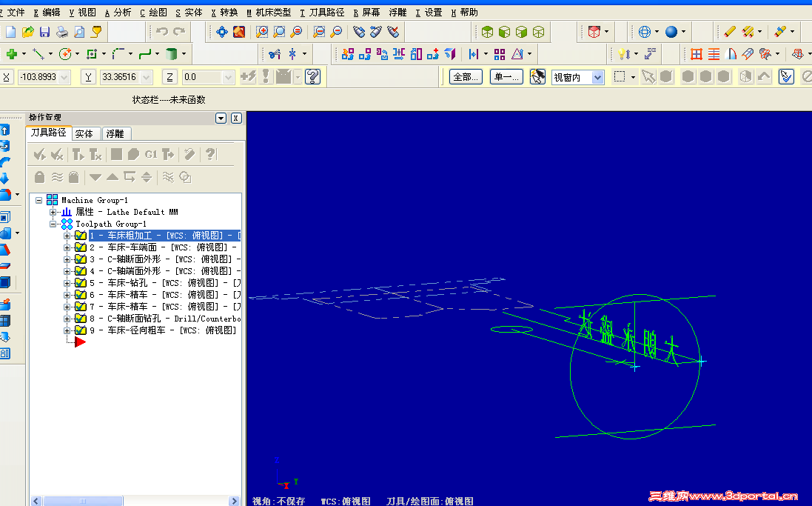
Task: Click the green plus create point icon
Action: click(x=11, y=53)
